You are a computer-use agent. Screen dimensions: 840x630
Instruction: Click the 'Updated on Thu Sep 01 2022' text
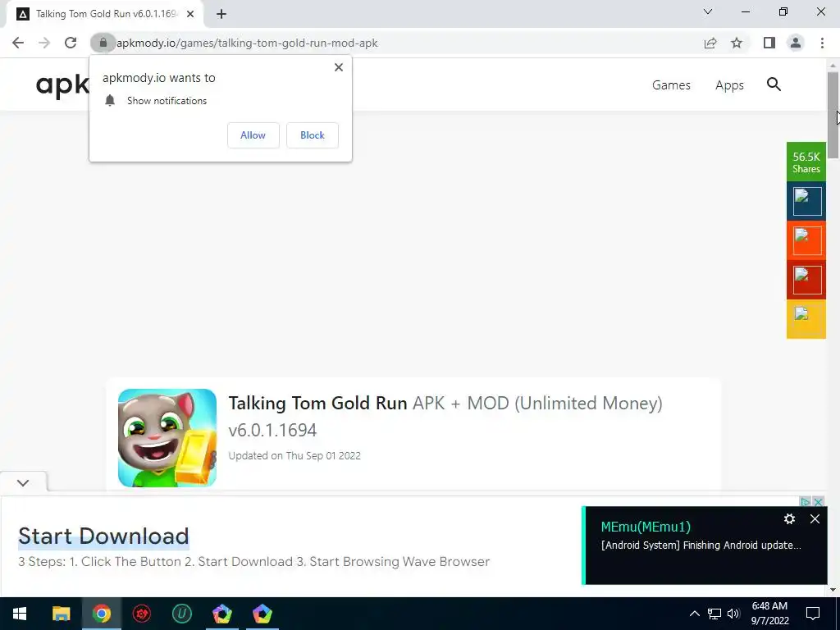click(294, 456)
